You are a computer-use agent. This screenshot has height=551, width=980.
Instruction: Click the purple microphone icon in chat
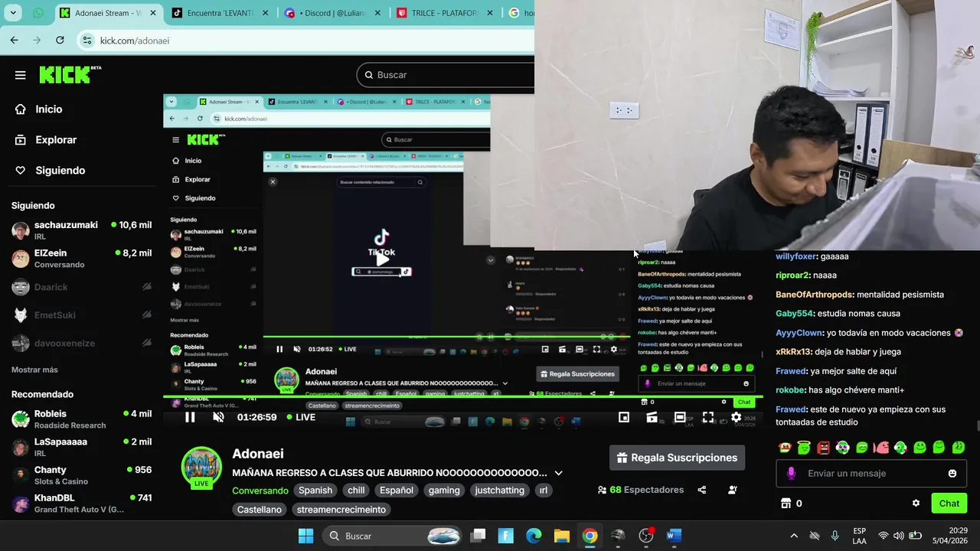791,474
